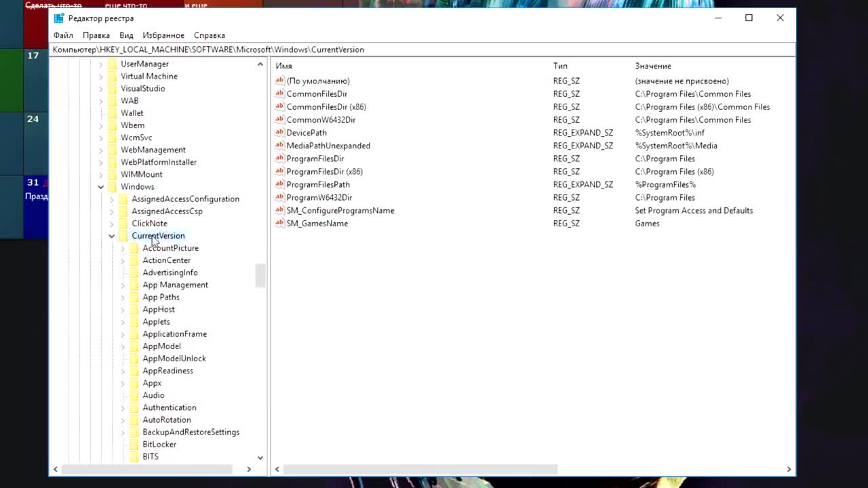Click the folder icon of BitLocker
The height and width of the screenshot is (488, 868).
coord(134,445)
